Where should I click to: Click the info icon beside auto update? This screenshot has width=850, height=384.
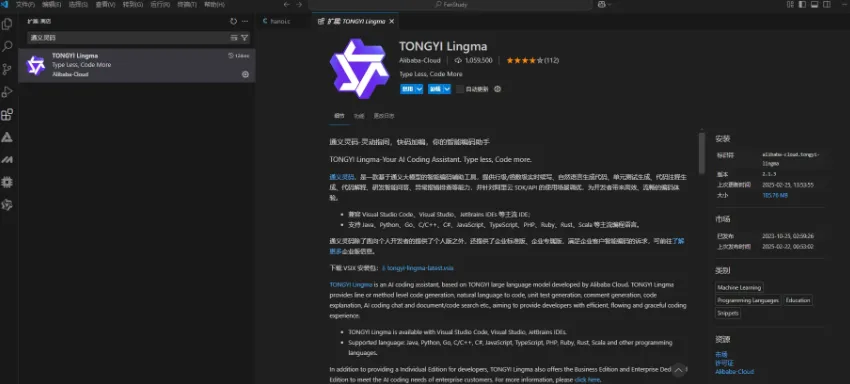tap(498, 89)
